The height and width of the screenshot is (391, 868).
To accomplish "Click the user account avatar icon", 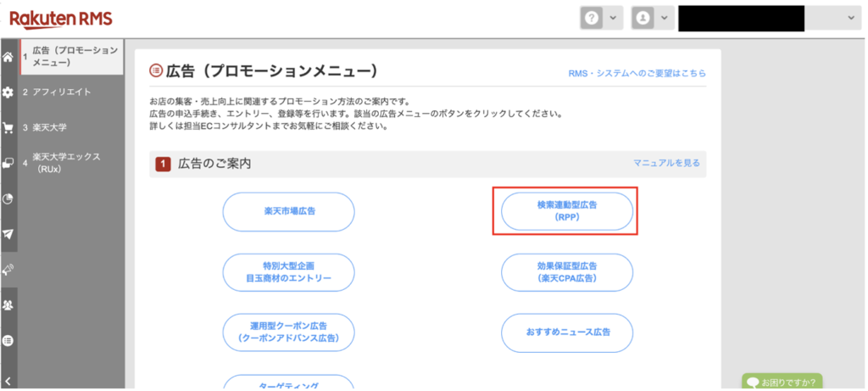I will click(x=643, y=18).
